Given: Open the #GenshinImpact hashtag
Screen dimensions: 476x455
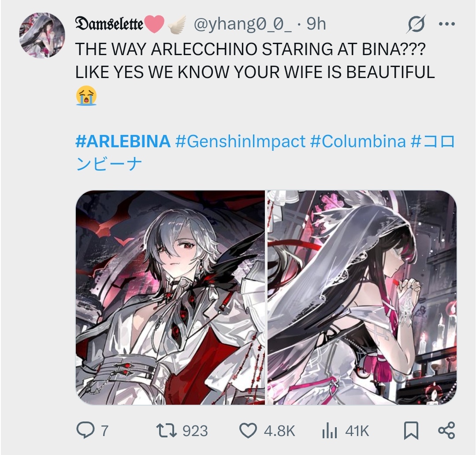Looking at the screenshot, I should point(241,141).
